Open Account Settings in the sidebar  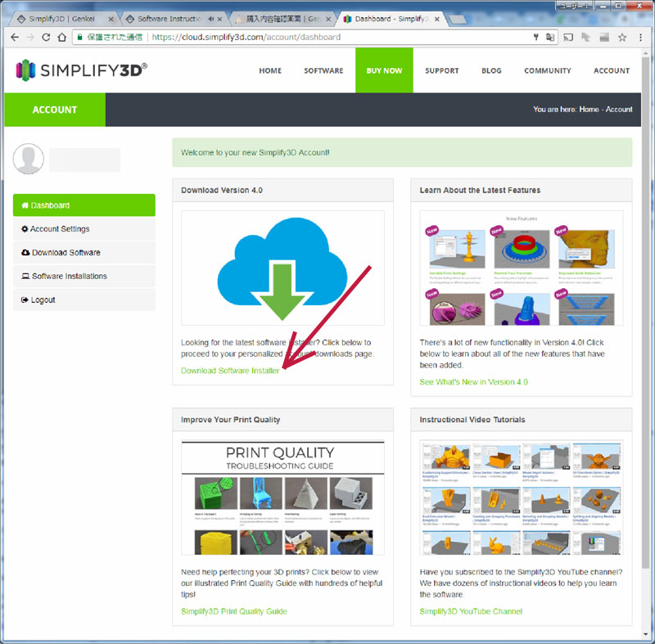tap(84, 229)
